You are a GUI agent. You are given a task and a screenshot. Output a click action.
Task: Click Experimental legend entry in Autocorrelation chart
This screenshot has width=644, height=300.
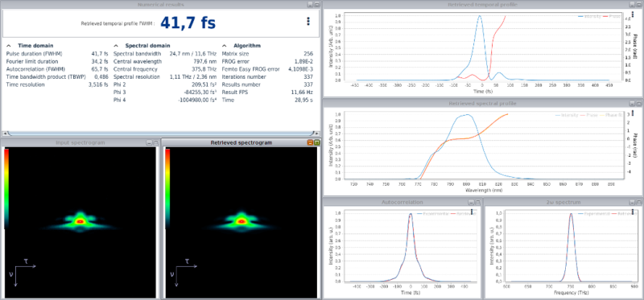[434, 213]
